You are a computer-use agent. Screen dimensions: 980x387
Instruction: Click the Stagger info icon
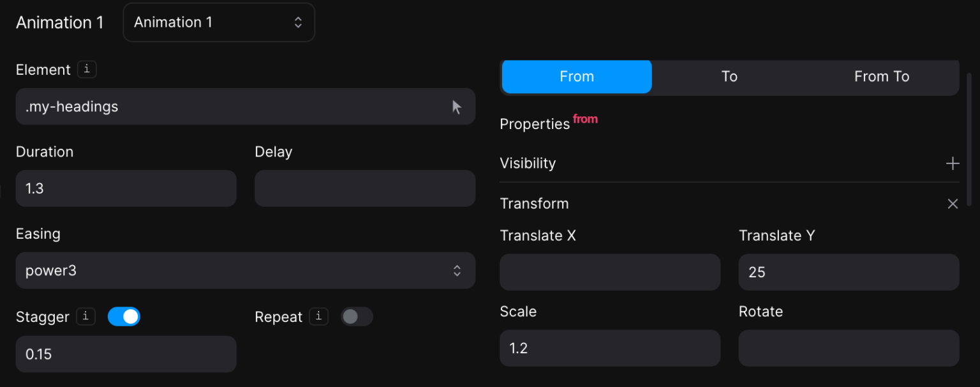(x=85, y=317)
